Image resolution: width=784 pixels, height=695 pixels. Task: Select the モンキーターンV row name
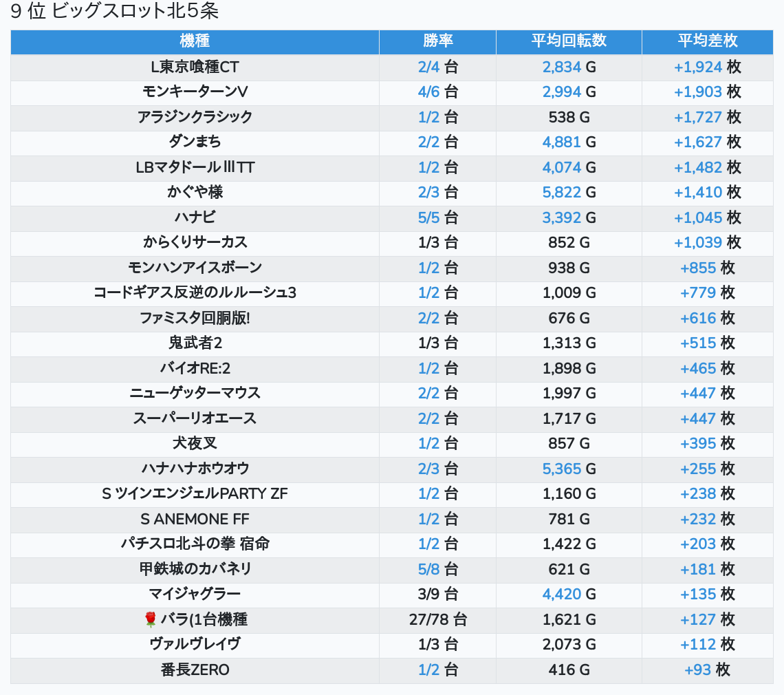[195, 92]
